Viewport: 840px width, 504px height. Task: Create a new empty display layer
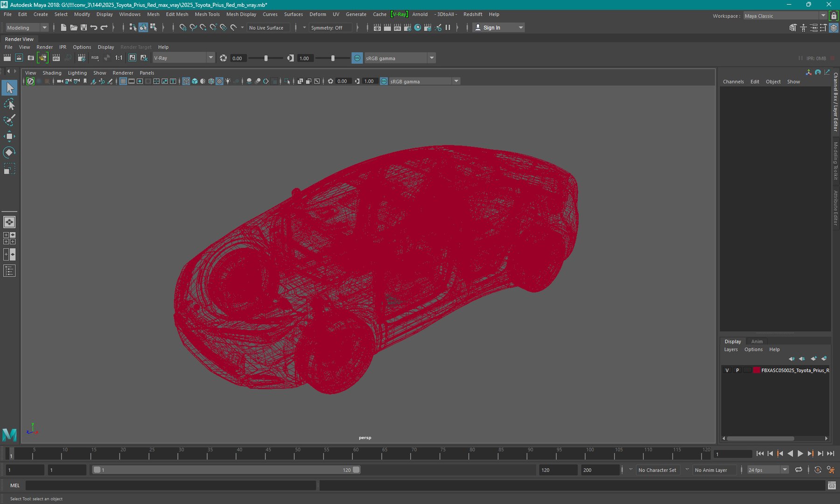click(x=813, y=359)
